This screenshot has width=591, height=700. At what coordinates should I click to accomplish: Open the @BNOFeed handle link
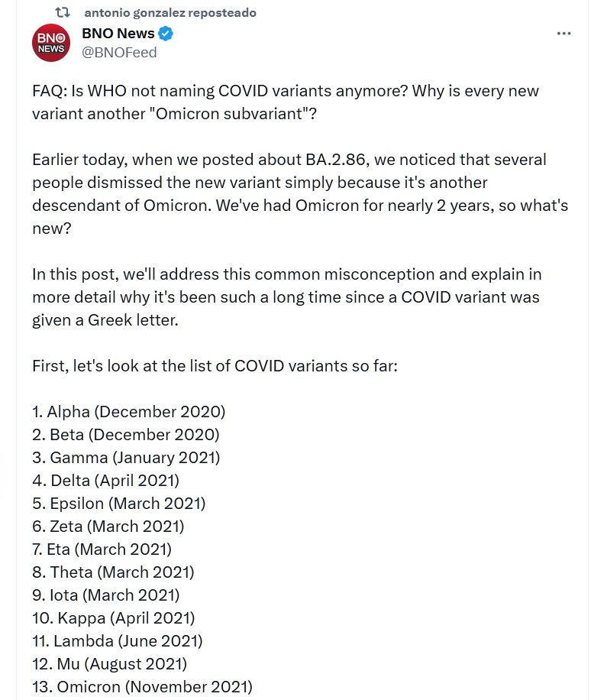pos(119,52)
